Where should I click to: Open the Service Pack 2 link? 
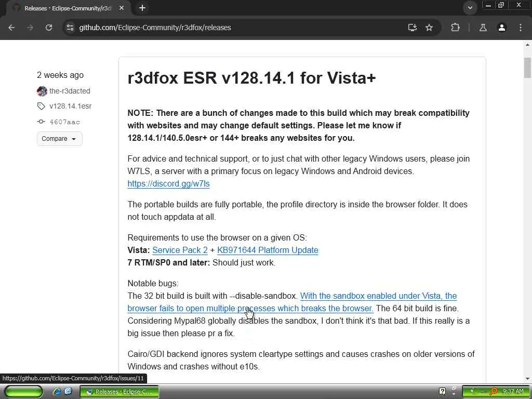[180, 250]
